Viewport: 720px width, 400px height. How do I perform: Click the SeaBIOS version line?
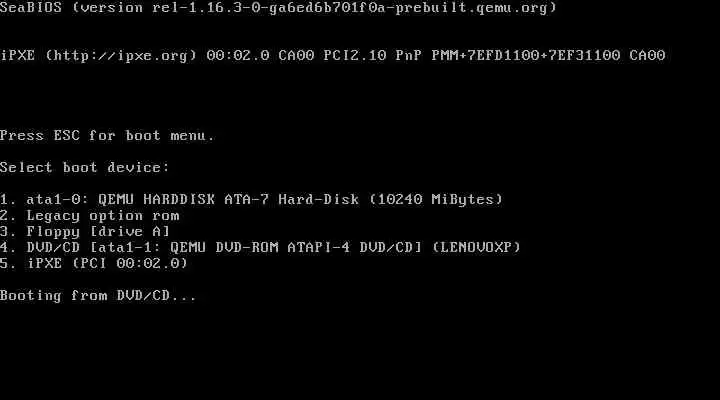[x=278, y=8]
